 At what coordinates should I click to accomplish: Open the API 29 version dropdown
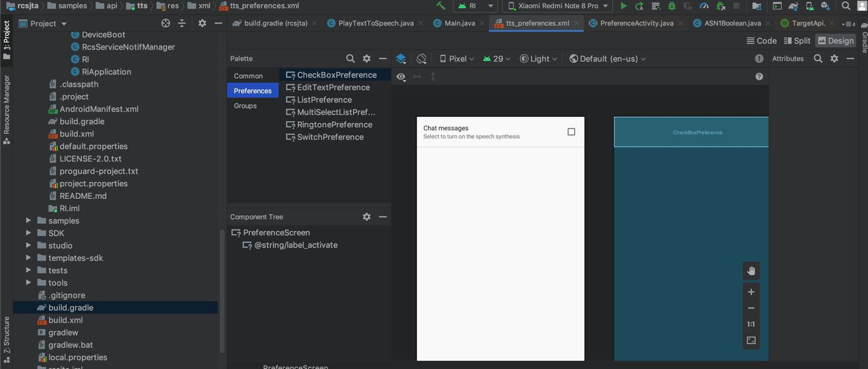(x=497, y=59)
